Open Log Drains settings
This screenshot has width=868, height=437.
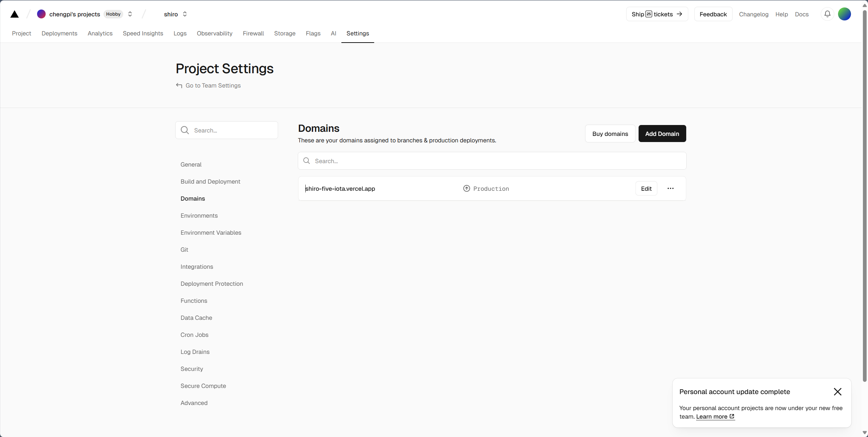click(x=195, y=352)
